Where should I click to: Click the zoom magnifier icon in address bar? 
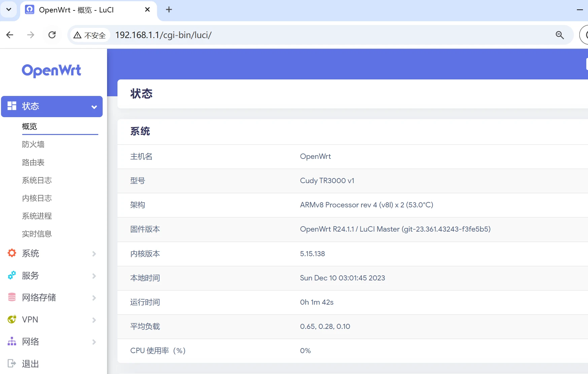point(559,35)
